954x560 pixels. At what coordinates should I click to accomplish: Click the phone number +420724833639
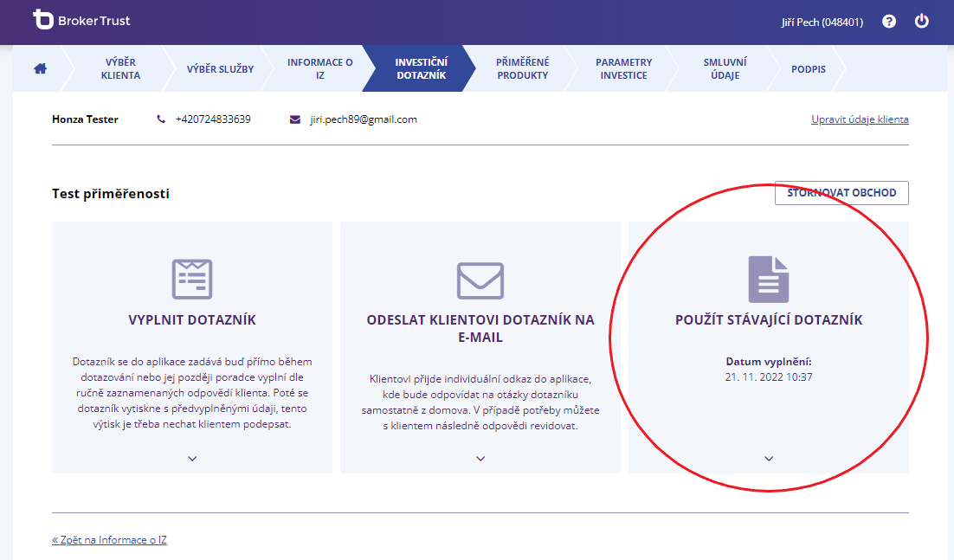213,119
